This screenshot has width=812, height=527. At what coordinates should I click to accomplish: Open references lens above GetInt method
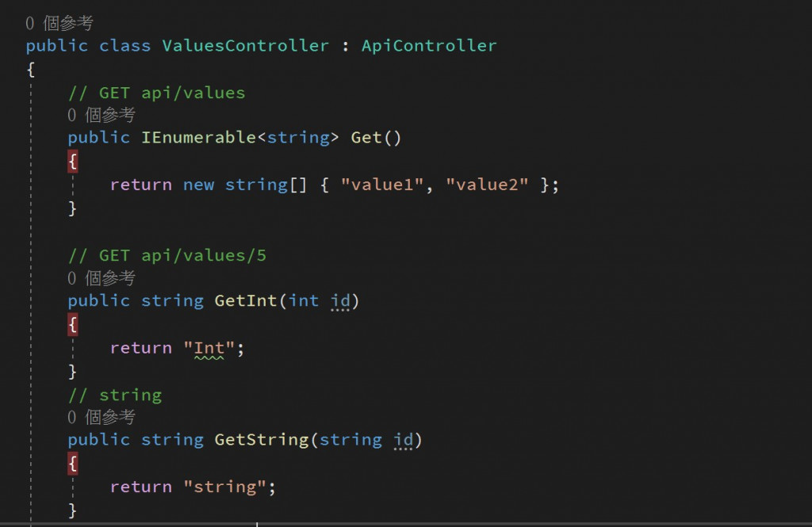point(101,278)
